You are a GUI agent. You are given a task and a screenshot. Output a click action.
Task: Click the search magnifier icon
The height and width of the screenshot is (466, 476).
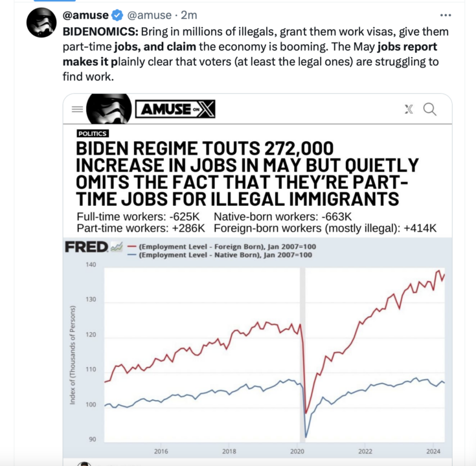429,110
